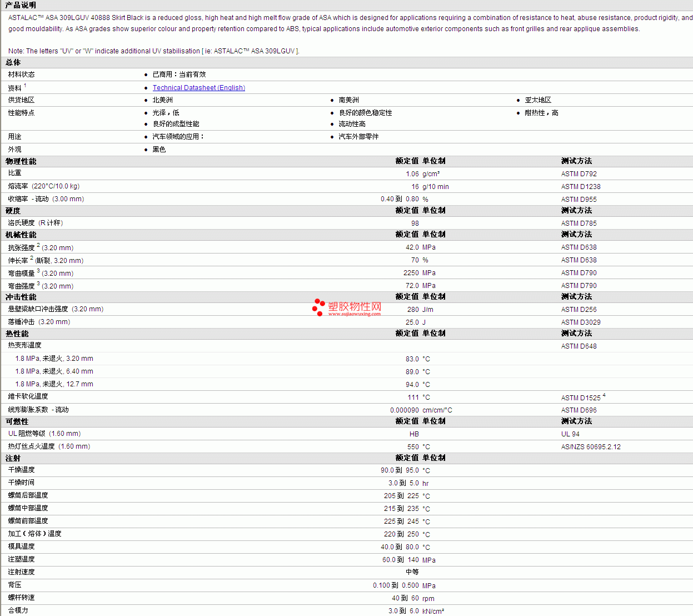
Task: Click the '产品说明' heading text
Action: tap(21, 5)
